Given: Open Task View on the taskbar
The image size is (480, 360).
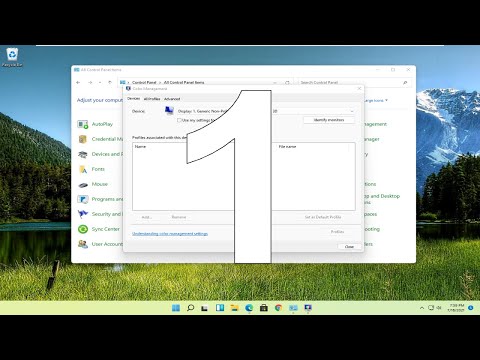Looking at the screenshot, I should click(205, 308).
